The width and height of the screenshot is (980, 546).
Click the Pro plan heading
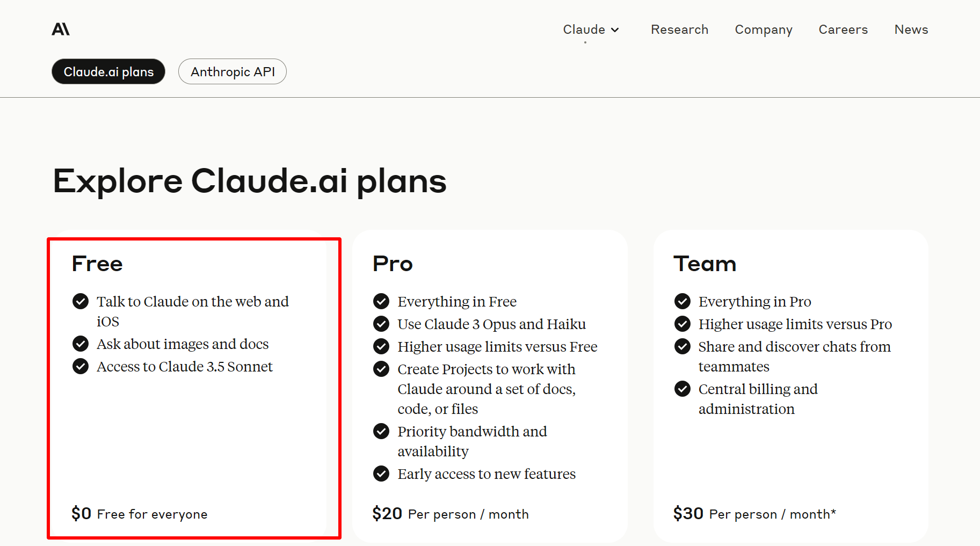coord(393,264)
